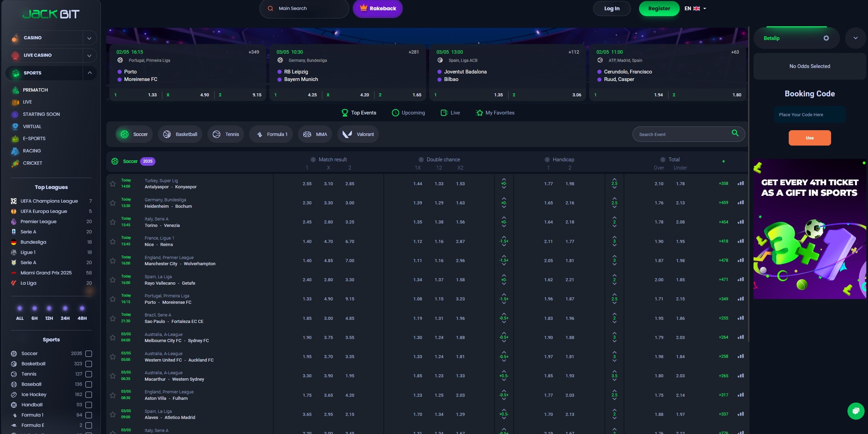Screen dimensions: 868x434
Task: Click the Log In button
Action: click(x=612, y=9)
